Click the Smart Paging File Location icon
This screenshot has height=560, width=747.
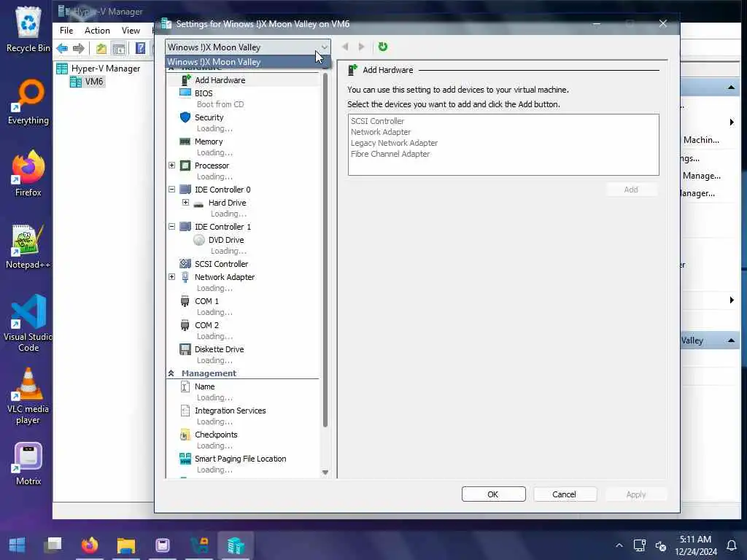point(185,459)
